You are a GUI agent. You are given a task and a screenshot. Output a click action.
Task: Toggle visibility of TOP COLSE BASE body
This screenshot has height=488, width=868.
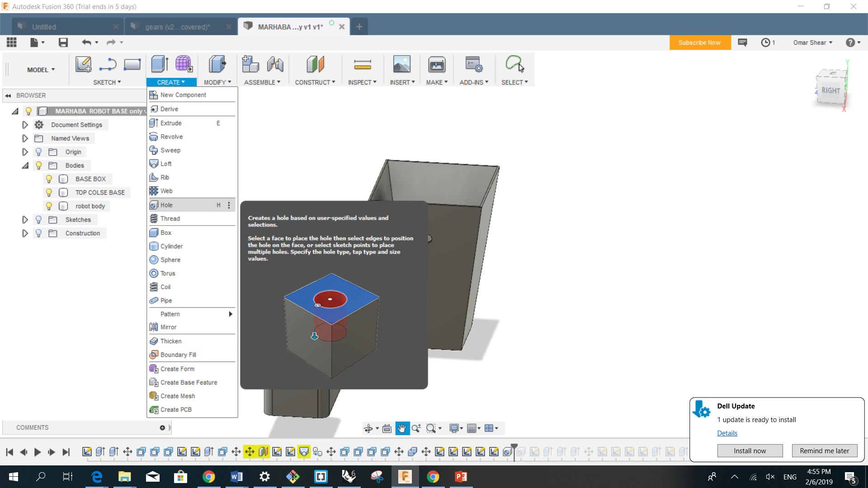(49, 192)
